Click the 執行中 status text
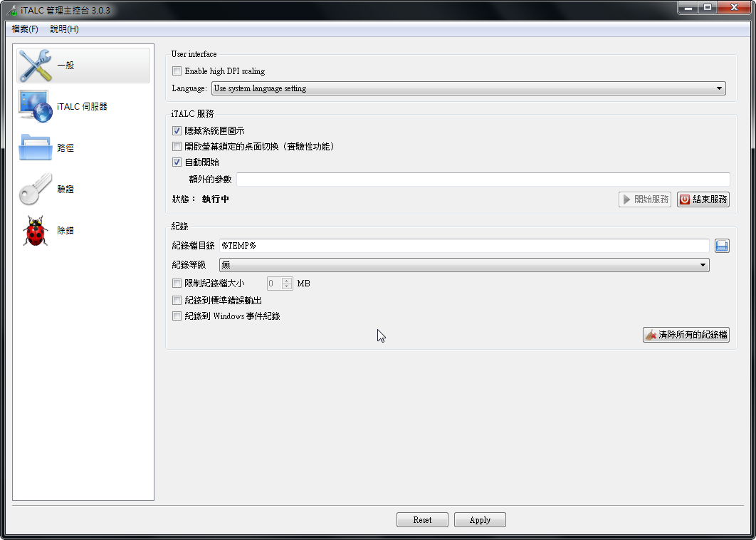 coord(216,199)
